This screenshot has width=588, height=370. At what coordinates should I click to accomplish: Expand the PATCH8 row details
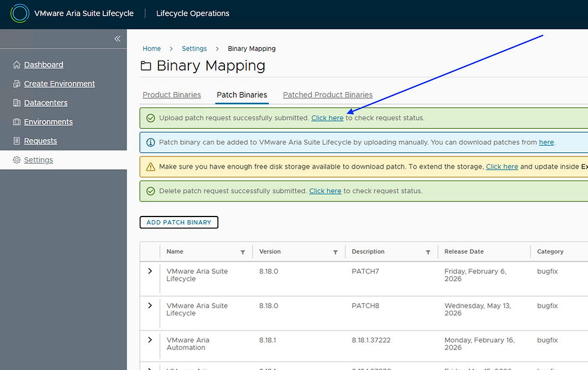point(150,305)
